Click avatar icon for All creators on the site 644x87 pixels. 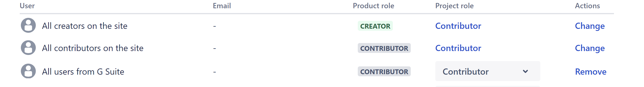pyautogui.click(x=28, y=25)
